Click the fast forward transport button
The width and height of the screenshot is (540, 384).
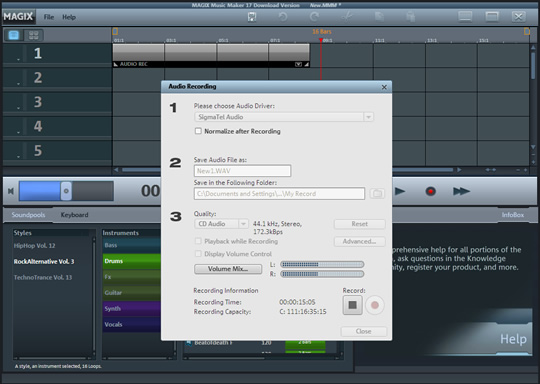pyautogui.click(x=461, y=191)
